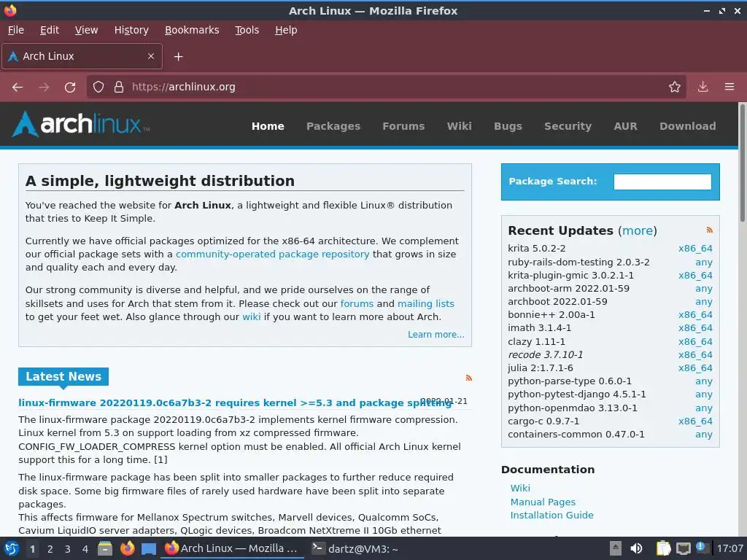Open the tracking protection shield icon
The image size is (747, 560).
point(98,87)
